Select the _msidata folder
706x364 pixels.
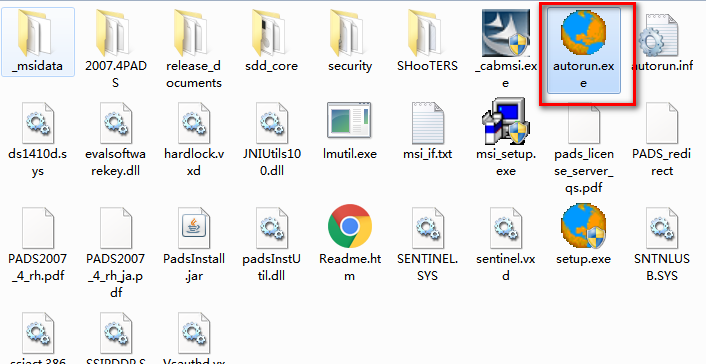38,41
